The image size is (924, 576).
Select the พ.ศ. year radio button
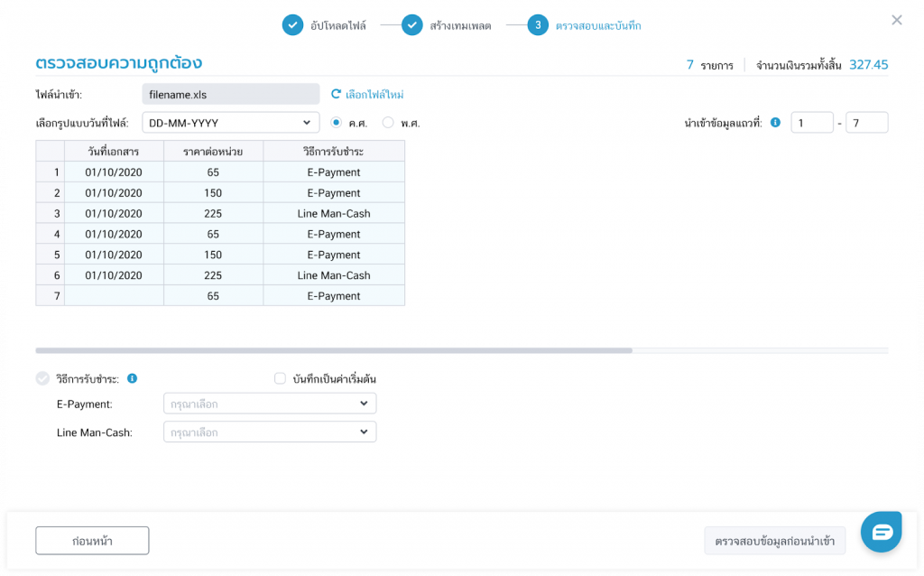click(388, 122)
